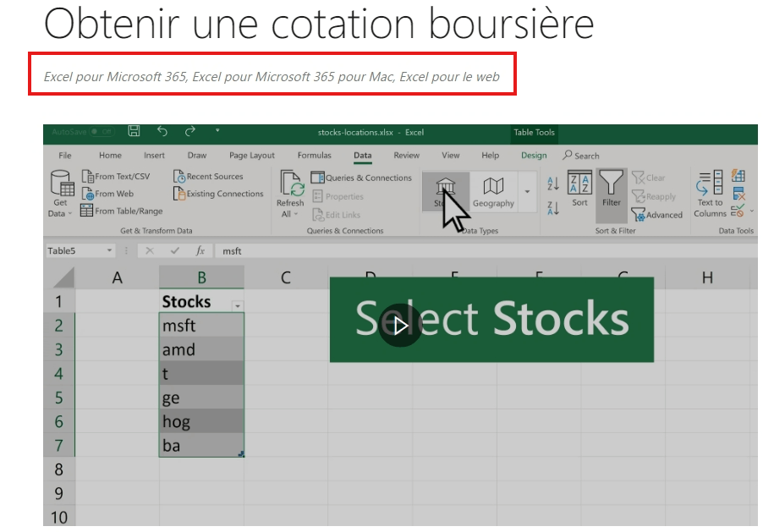This screenshot has width=774, height=532.
Task: Open the Review tab
Action: coord(406,156)
